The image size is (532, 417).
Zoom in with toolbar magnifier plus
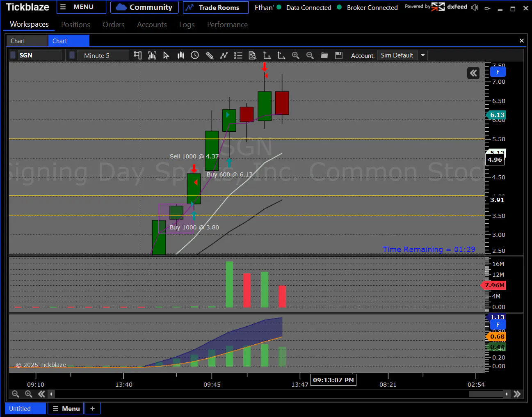[x=295, y=55]
